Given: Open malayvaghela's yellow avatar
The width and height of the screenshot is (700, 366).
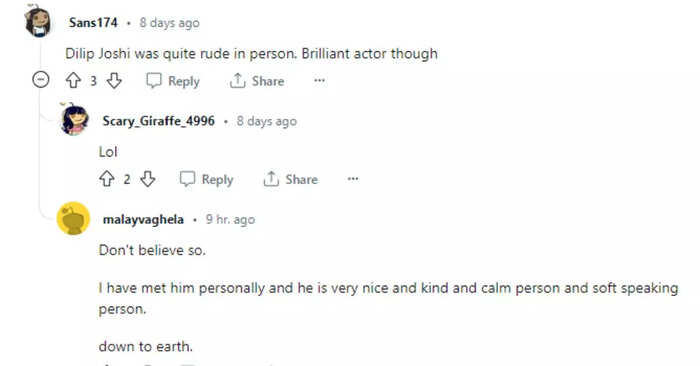Looking at the screenshot, I should point(74,218).
